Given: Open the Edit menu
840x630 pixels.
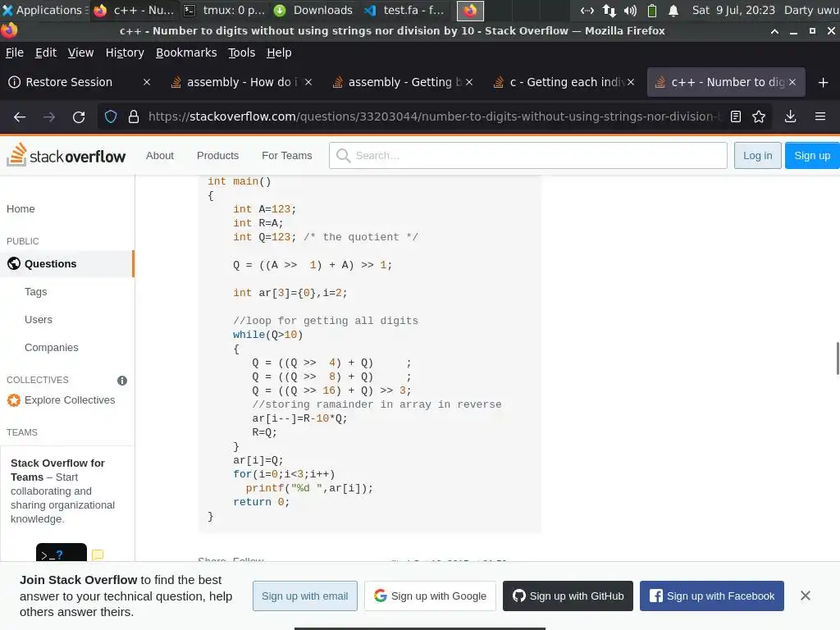Looking at the screenshot, I should coord(46,52).
